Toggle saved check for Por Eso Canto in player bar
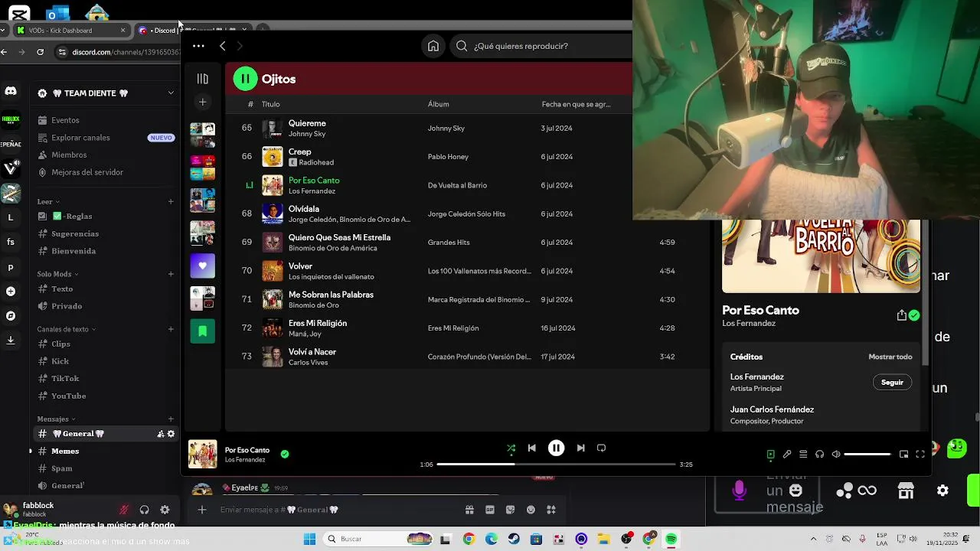Screen dimensions: 980x551 point(285,454)
